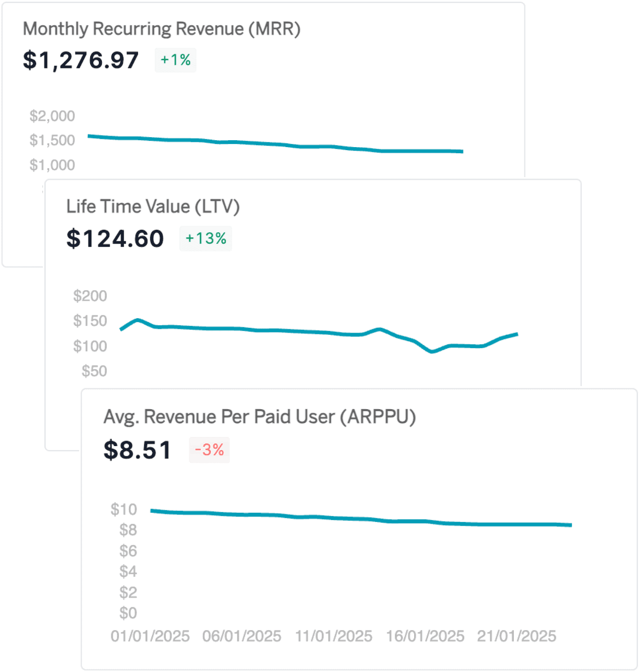This screenshot has height=672, width=641.
Task: Click the $1,000 MRR axis label
Action: click(x=52, y=165)
